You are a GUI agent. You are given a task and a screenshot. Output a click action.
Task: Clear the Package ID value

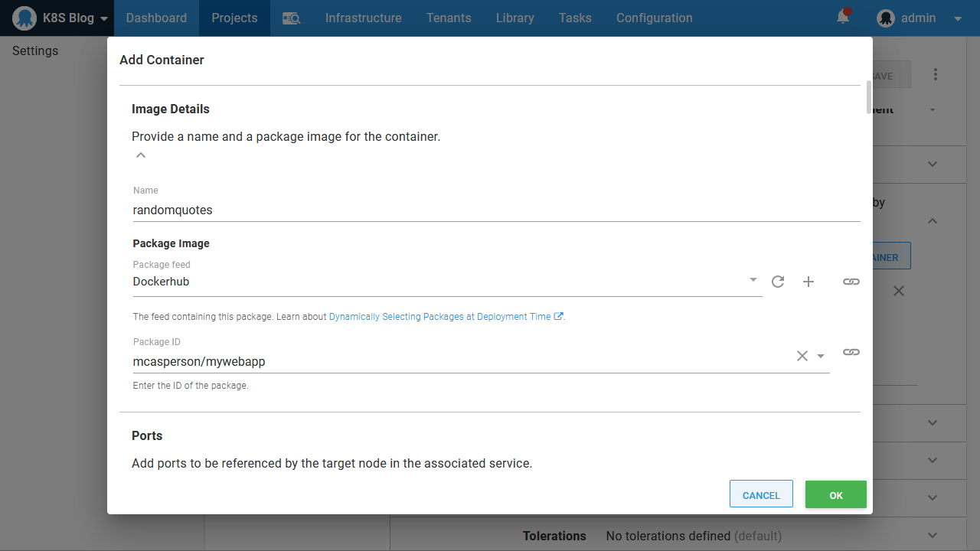click(x=802, y=356)
